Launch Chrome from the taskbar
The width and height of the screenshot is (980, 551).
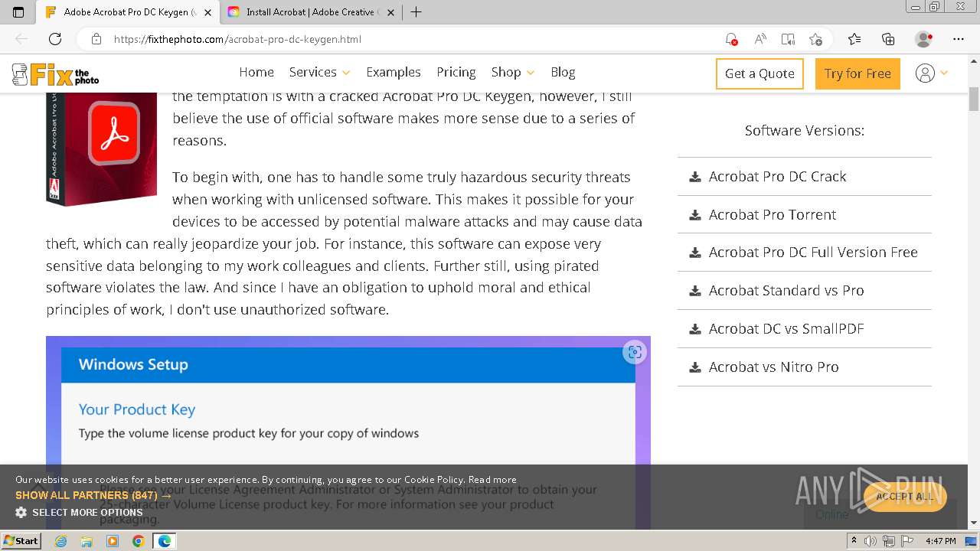pyautogui.click(x=138, y=541)
